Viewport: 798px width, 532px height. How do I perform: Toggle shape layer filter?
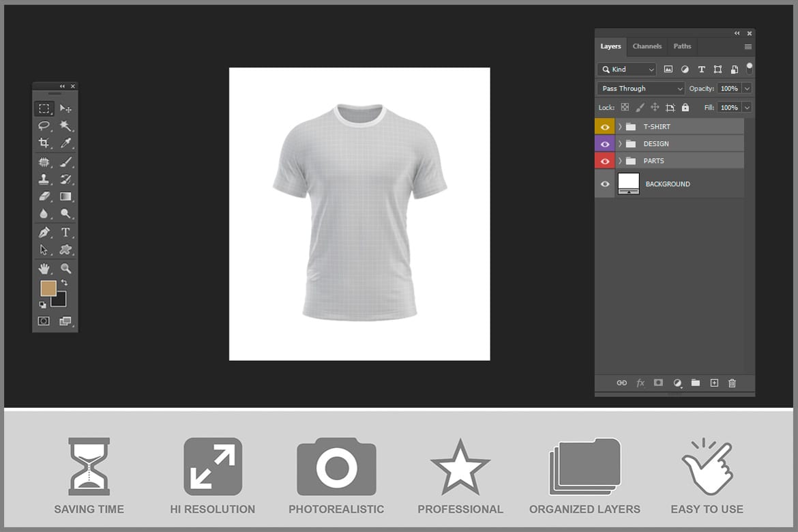718,70
